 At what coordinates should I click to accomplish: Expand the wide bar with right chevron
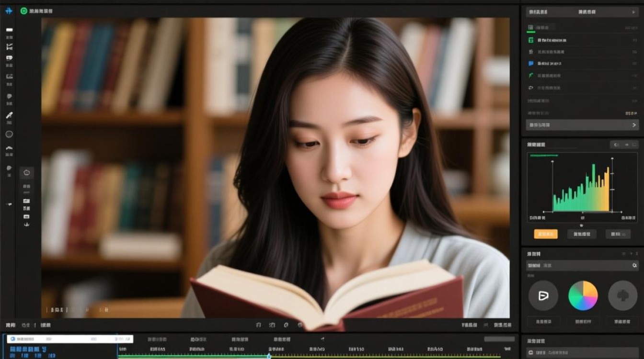[x=582, y=125]
